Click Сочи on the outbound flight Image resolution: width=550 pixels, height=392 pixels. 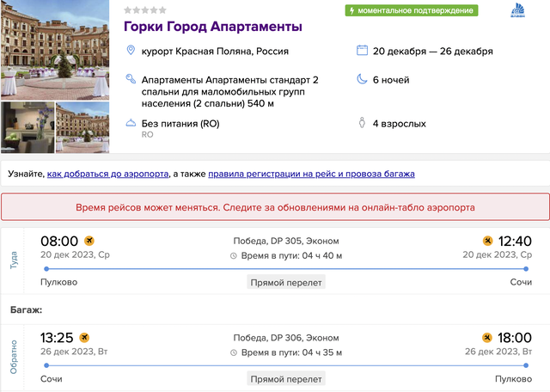pyautogui.click(x=521, y=282)
